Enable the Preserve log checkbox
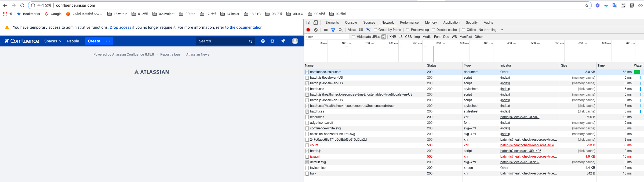 [x=408, y=30]
